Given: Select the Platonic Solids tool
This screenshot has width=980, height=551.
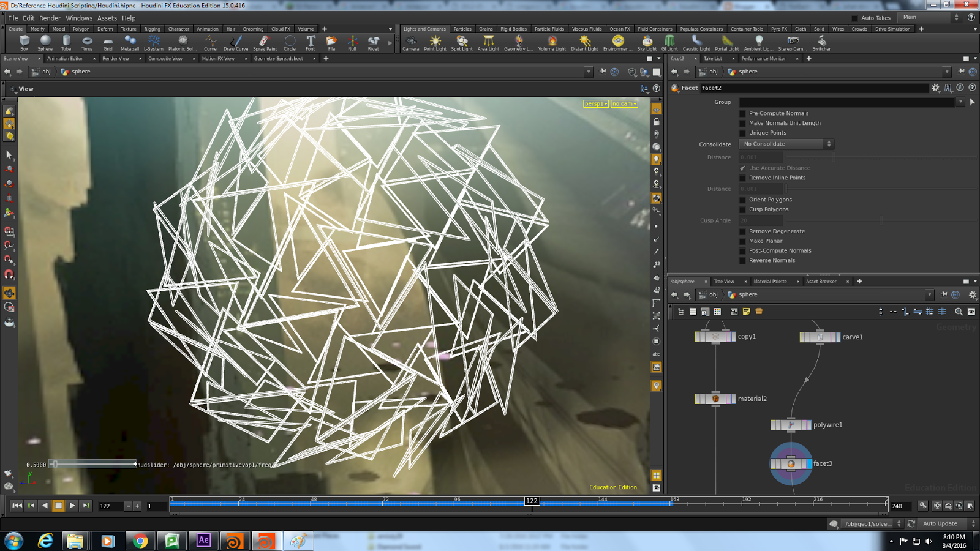Looking at the screenshot, I should pyautogui.click(x=181, y=42).
